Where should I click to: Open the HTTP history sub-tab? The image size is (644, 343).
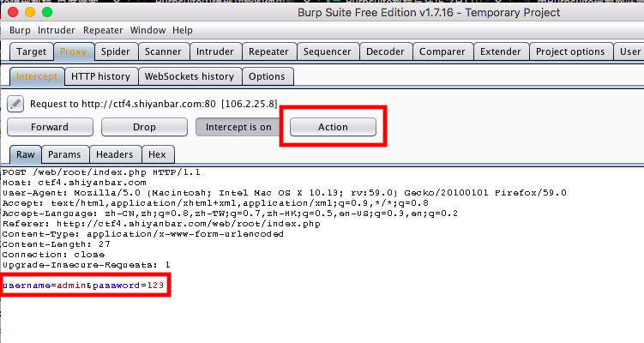[x=100, y=77]
